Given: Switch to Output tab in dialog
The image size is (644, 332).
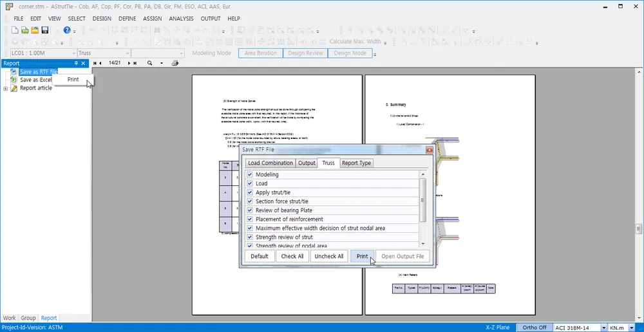Looking at the screenshot, I should point(307,163).
